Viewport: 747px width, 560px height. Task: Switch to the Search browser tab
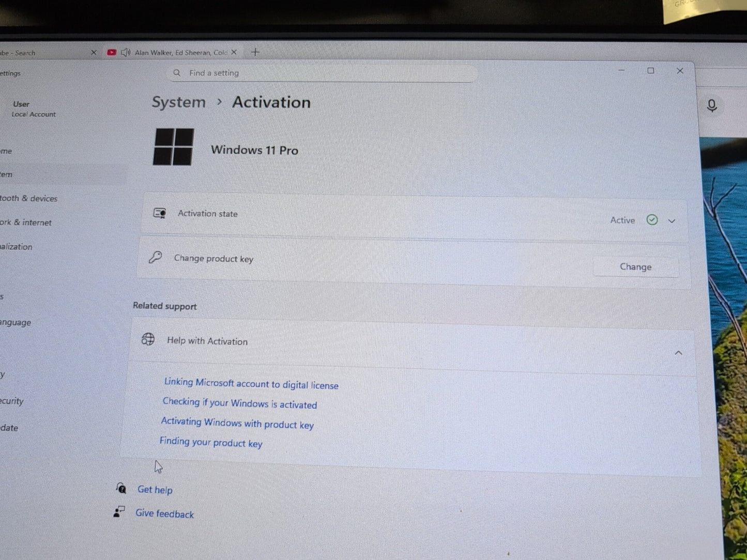pyautogui.click(x=50, y=53)
